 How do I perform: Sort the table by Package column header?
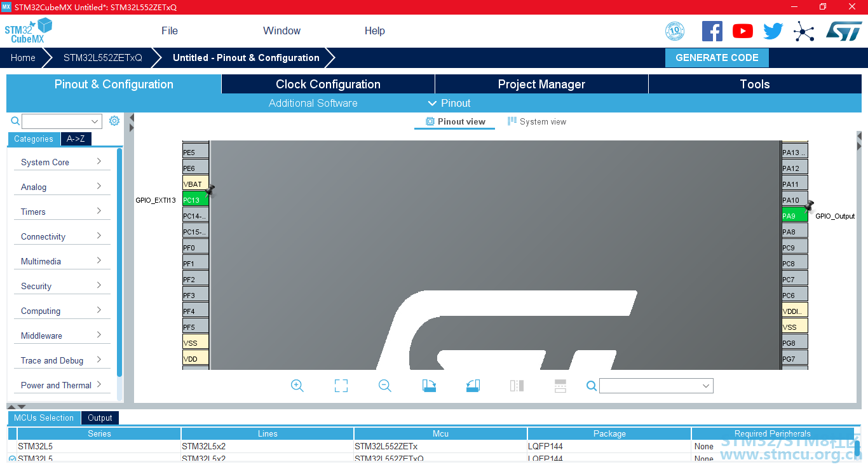(x=609, y=433)
